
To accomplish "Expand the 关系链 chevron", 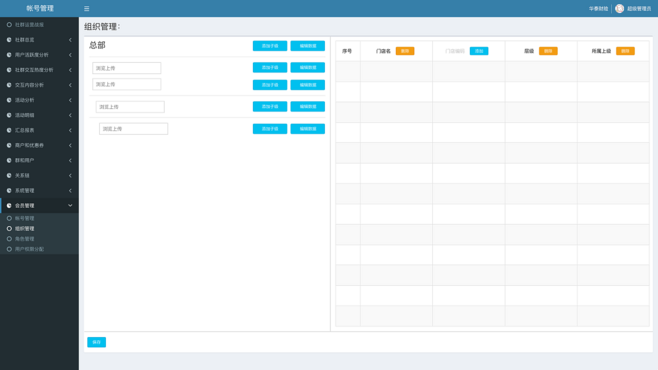I will click(x=70, y=176).
